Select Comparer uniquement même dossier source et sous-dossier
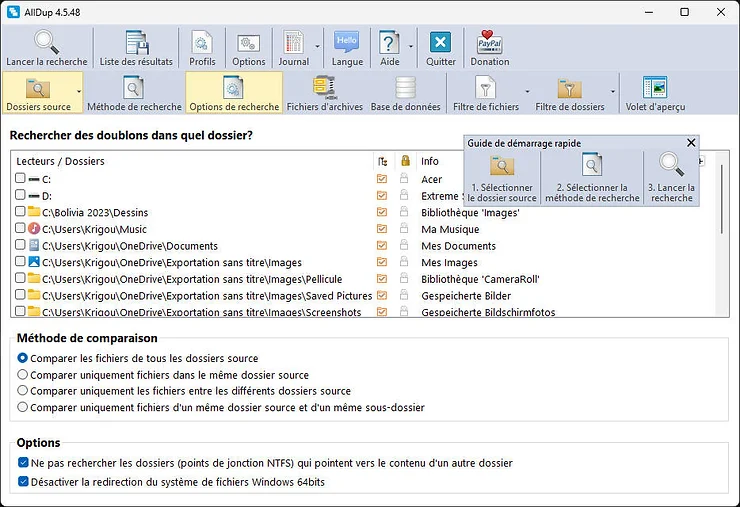Viewport: 740px width, 507px height. tap(22, 407)
